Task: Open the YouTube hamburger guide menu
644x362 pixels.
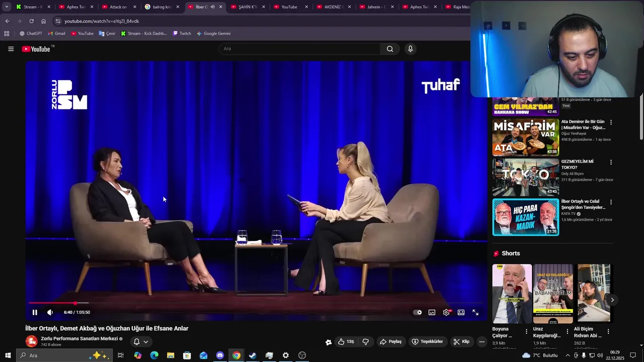Action: (x=11, y=49)
